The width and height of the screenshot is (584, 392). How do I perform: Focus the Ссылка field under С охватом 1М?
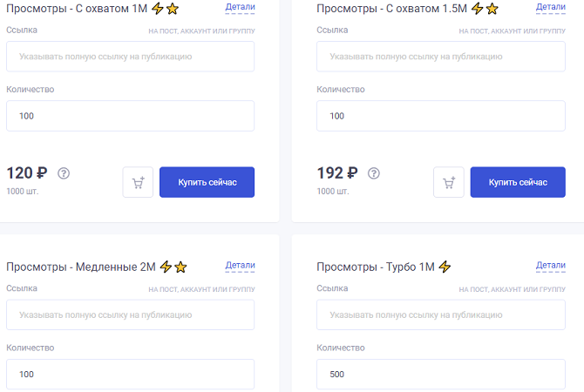pyautogui.click(x=131, y=57)
